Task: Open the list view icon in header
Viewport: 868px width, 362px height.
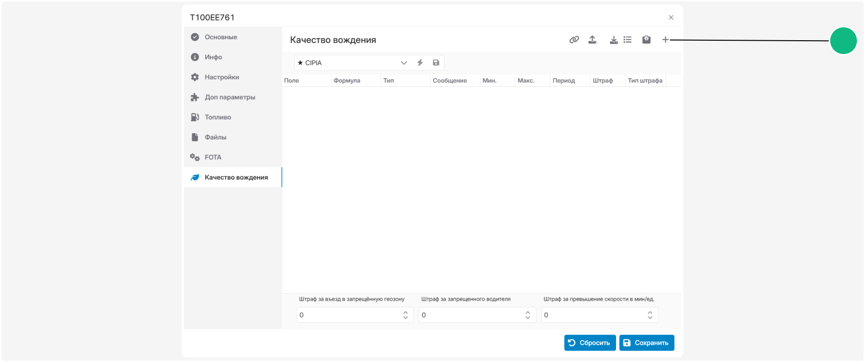Action: coord(628,40)
